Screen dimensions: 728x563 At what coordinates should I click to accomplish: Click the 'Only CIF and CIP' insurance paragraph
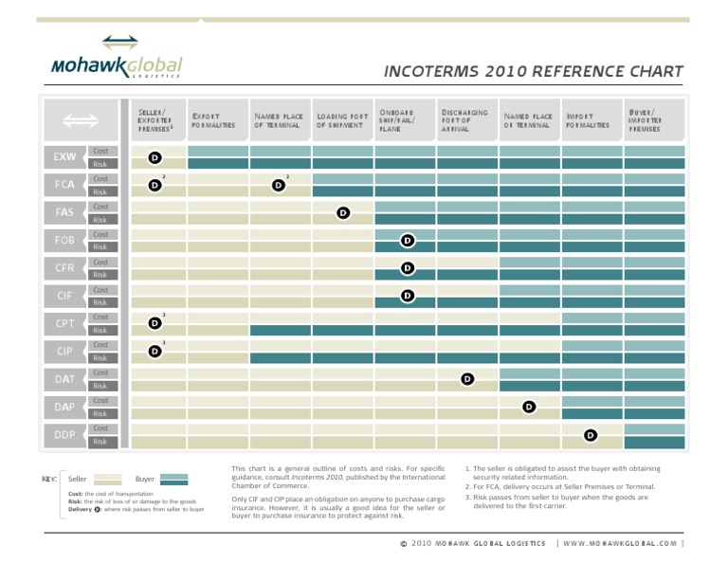(x=338, y=507)
